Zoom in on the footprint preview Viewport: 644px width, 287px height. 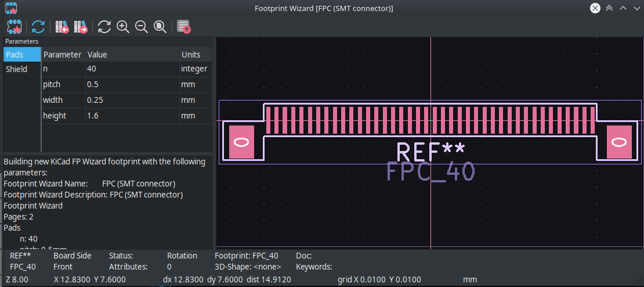[122, 27]
